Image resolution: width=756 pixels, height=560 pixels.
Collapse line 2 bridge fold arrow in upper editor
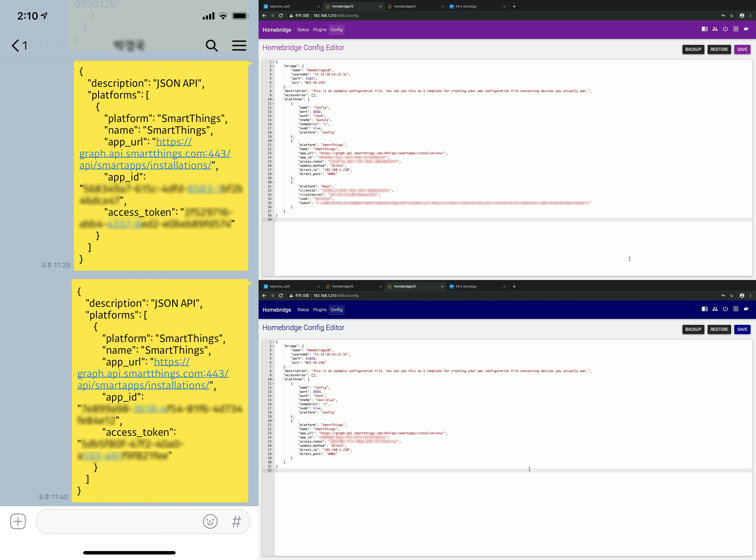[x=273, y=66]
